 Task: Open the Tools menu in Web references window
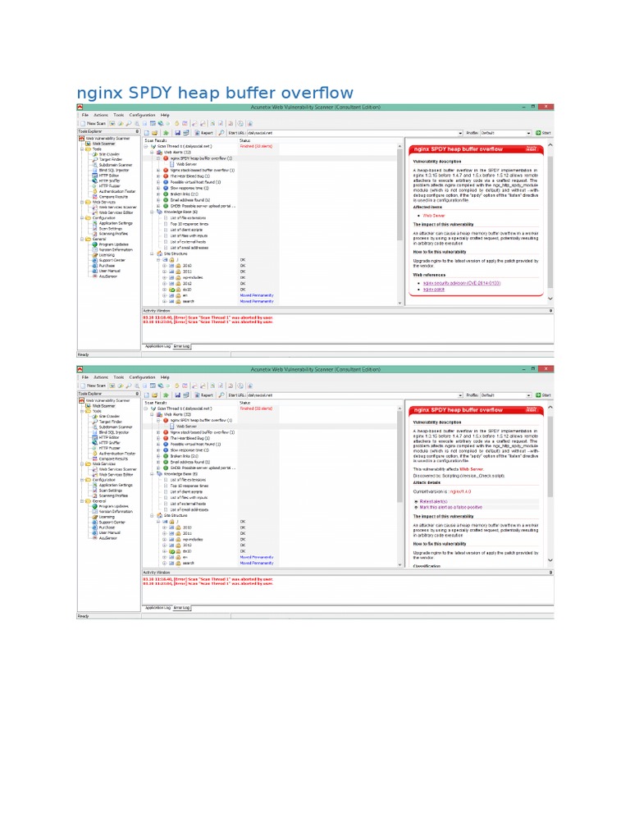point(118,115)
